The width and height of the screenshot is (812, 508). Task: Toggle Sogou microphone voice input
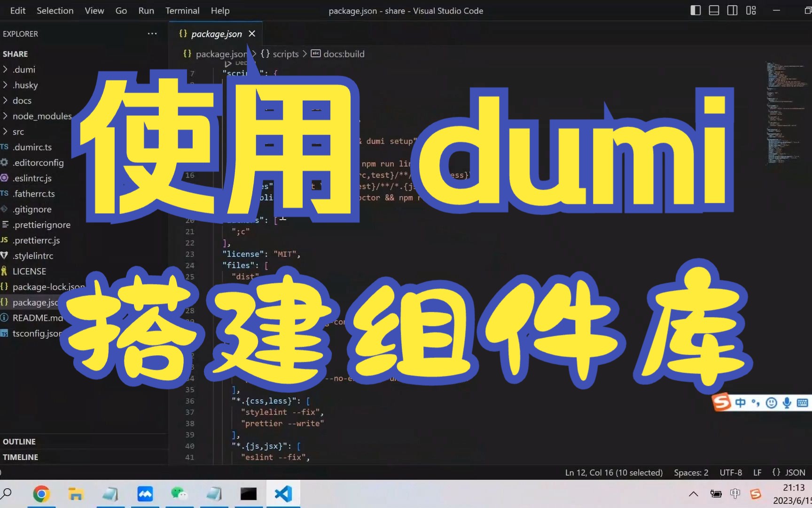pos(787,403)
